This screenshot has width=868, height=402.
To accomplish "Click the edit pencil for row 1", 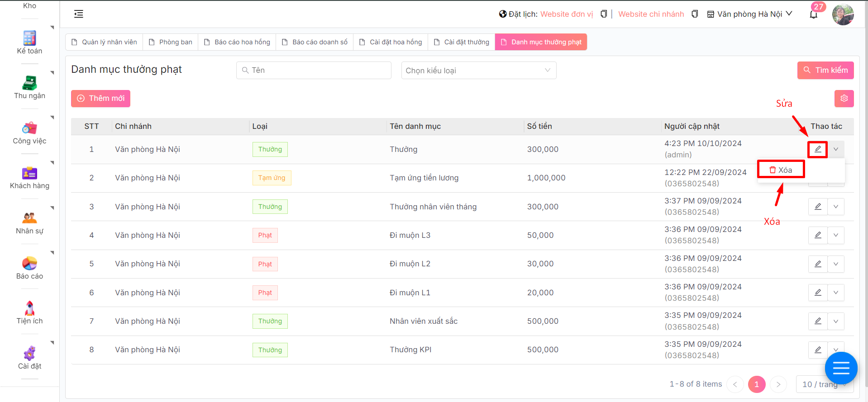I will point(818,149).
